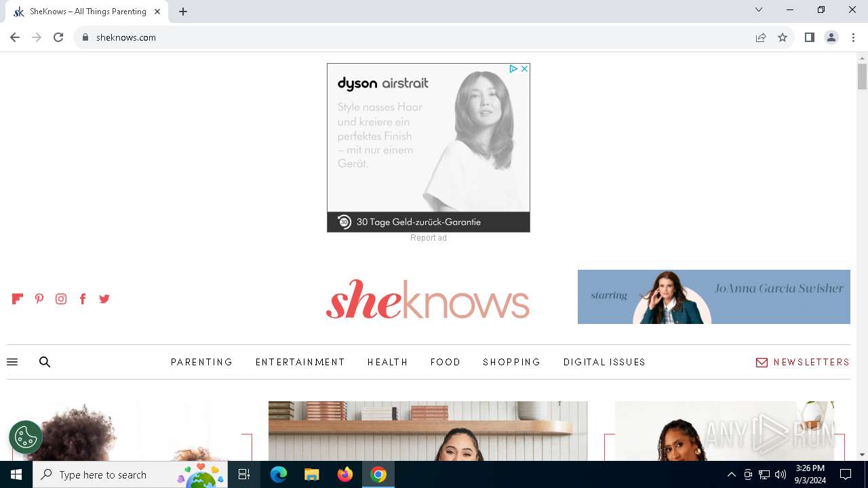Image resolution: width=868 pixels, height=488 pixels.
Task: Click the Report ad link
Action: click(429, 238)
